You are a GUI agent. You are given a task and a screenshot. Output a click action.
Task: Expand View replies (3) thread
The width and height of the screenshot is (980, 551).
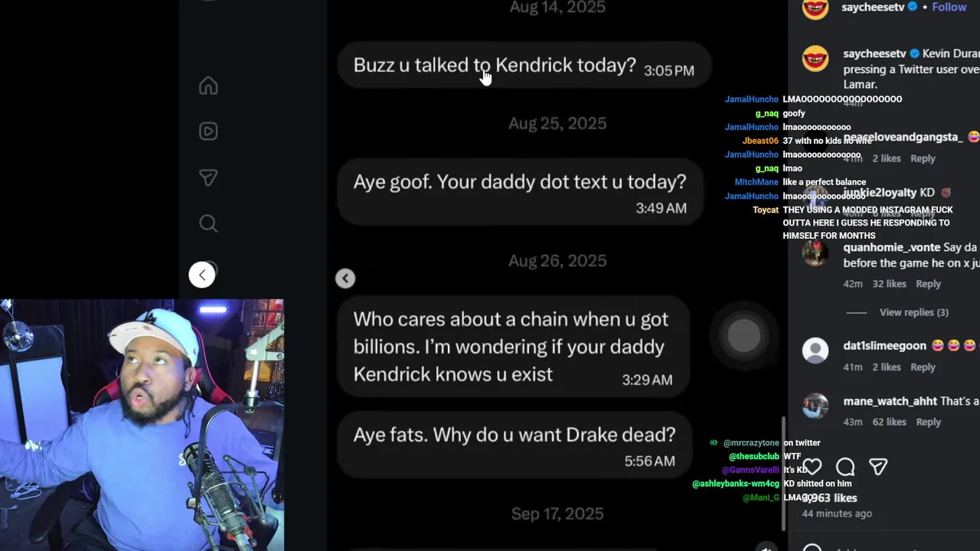tap(914, 312)
